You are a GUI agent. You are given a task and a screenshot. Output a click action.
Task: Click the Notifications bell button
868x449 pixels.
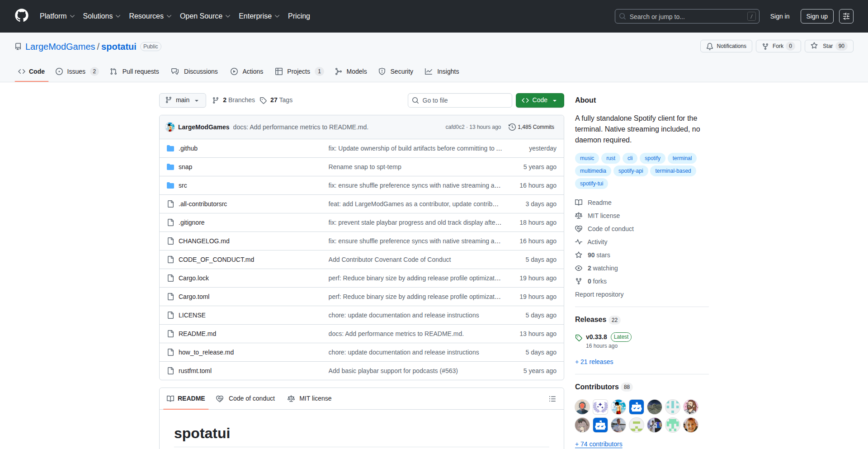click(726, 46)
